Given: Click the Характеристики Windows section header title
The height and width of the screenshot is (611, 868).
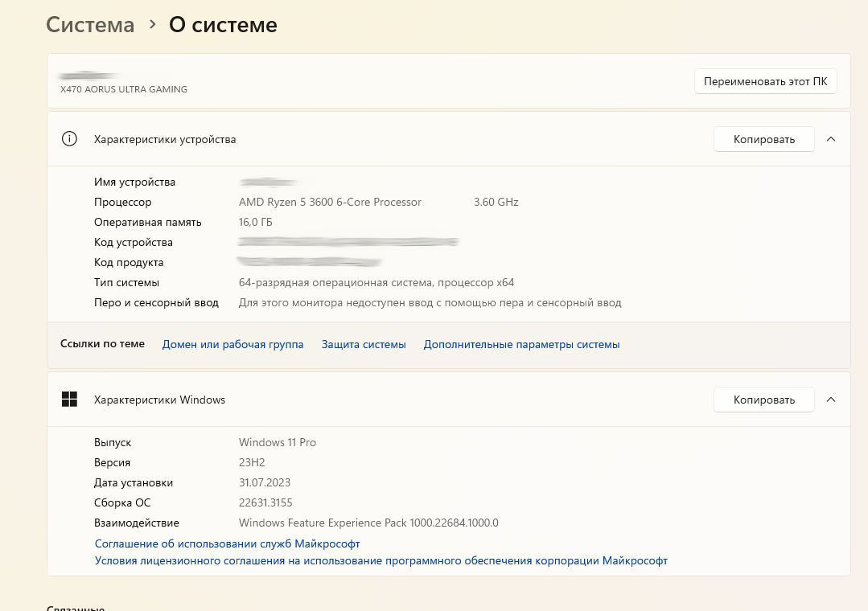Looking at the screenshot, I should [159, 400].
